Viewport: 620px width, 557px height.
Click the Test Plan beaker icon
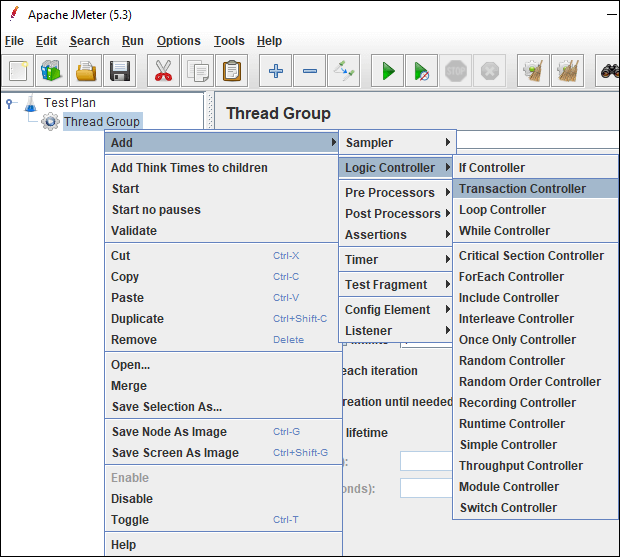click(x=30, y=103)
